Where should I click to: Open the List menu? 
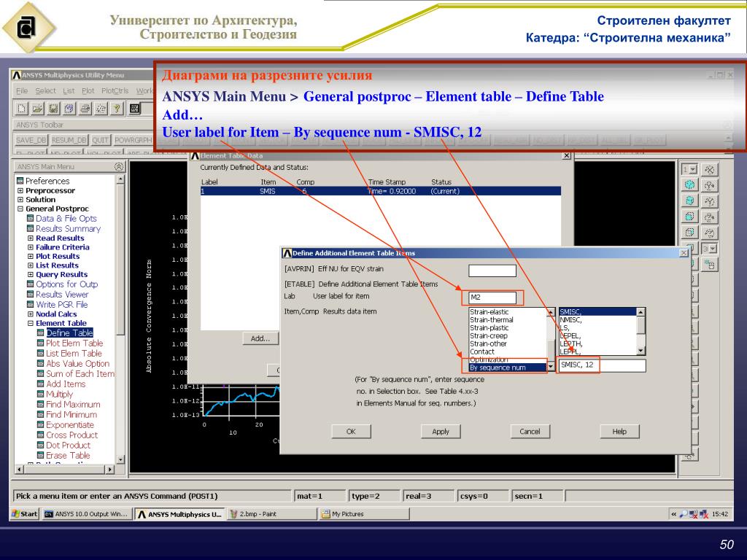coord(69,90)
